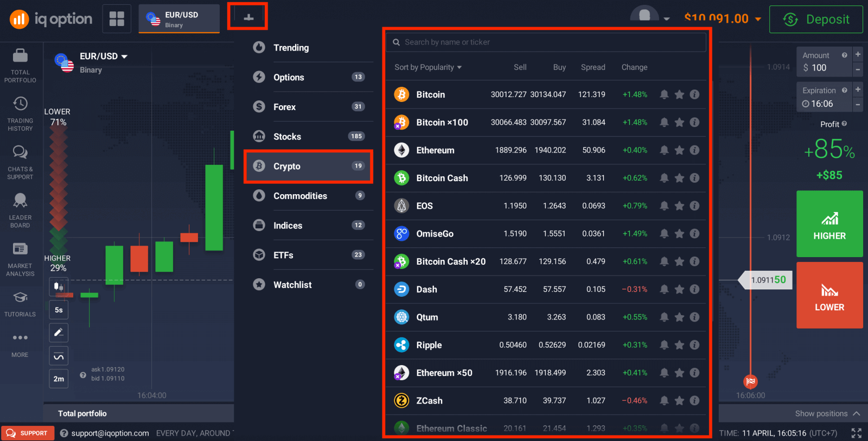This screenshot has height=441, width=868.
Task: Star OmiseGo for watchlist
Action: [x=679, y=234]
